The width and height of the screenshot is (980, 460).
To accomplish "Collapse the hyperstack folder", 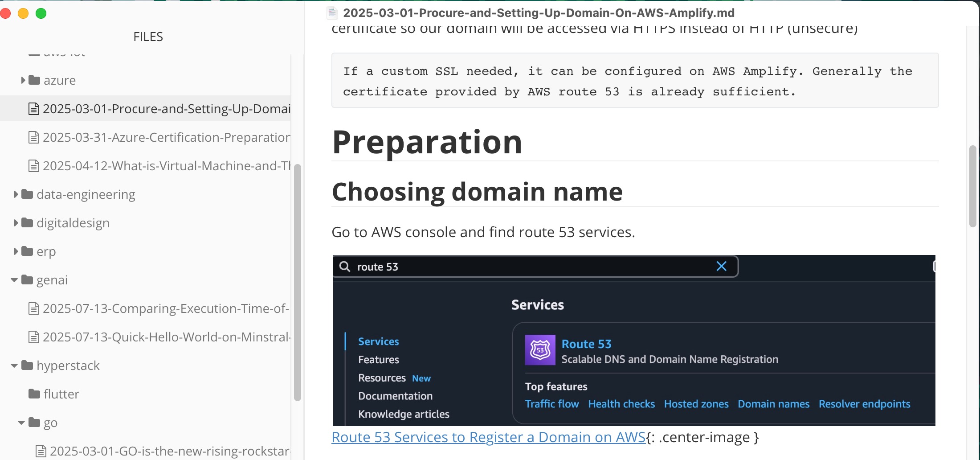I will (14, 366).
